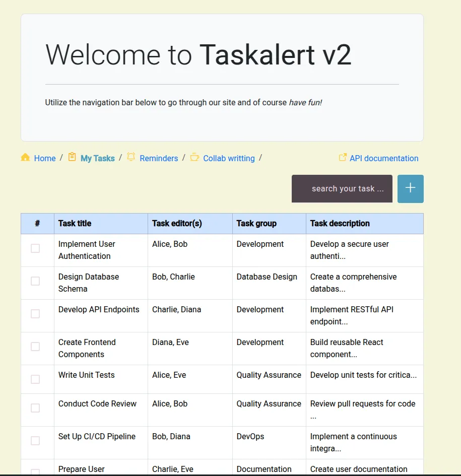This screenshot has width=461, height=476.
Task: Select the Implement User Authentication title cell
Action: pyautogui.click(x=101, y=250)
